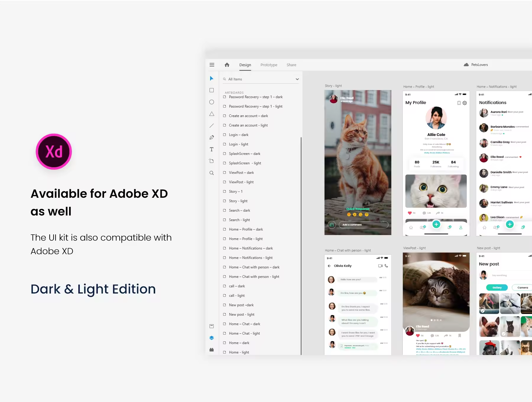Screen dimensions: 532x402
Task: Switch to the Prototype tab
Action: pos(269,65)
